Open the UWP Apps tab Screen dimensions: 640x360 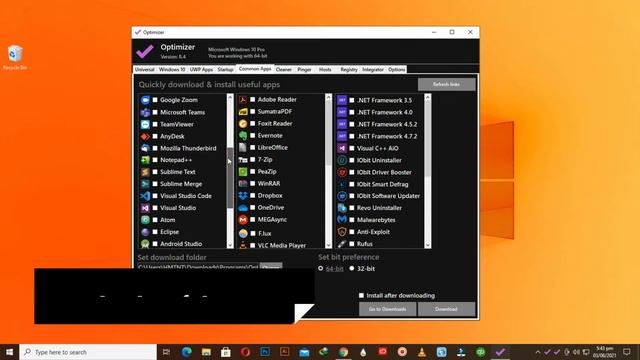tap(201, 69)
